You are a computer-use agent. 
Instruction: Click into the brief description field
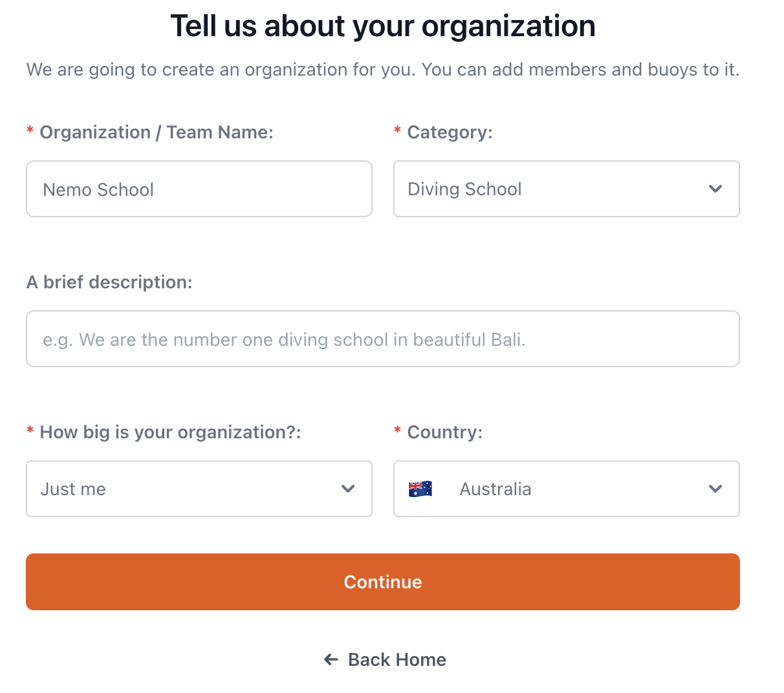(382, 339)
